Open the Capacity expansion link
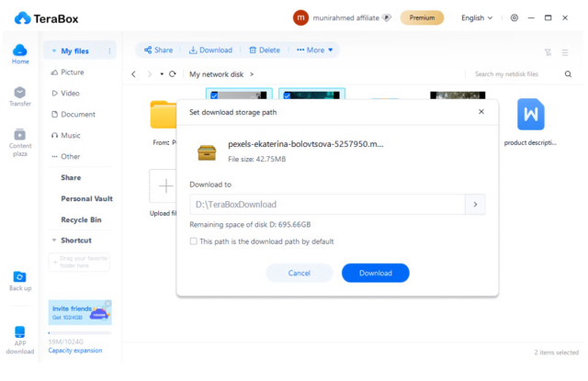 pos(75,351)
